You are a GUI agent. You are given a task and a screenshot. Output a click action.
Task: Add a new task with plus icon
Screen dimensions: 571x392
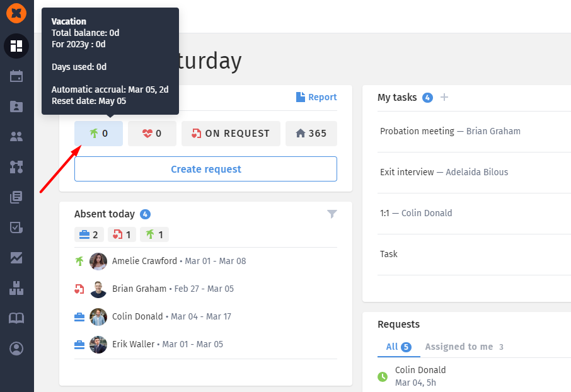444,97
